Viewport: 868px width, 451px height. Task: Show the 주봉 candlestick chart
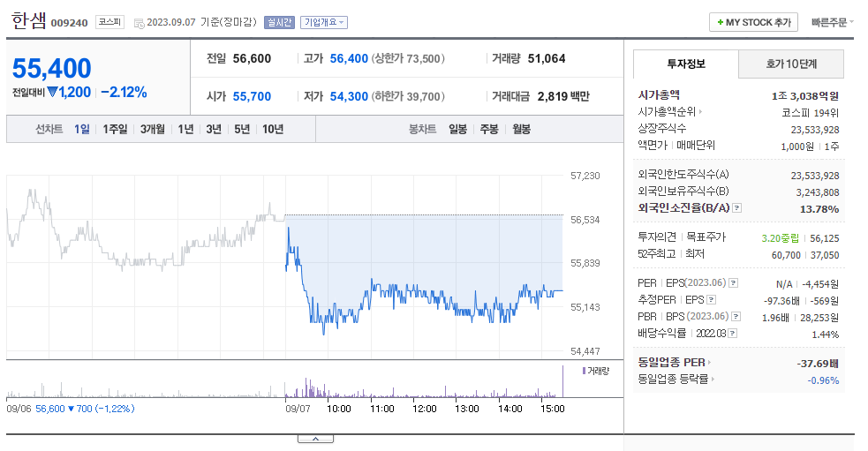489,129
